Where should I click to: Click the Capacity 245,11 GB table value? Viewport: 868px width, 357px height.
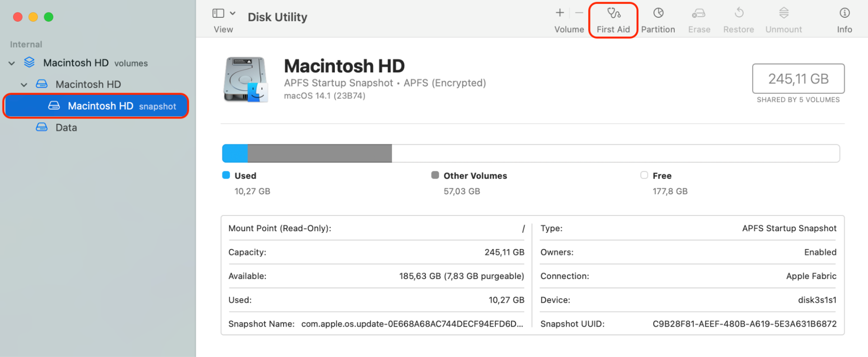[504, 252]
